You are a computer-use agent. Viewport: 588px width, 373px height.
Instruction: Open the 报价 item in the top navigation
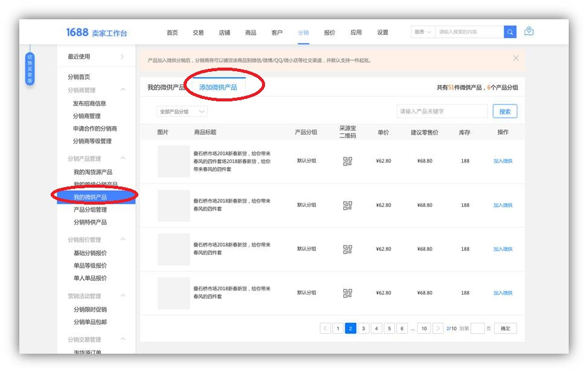click(329, 31)
